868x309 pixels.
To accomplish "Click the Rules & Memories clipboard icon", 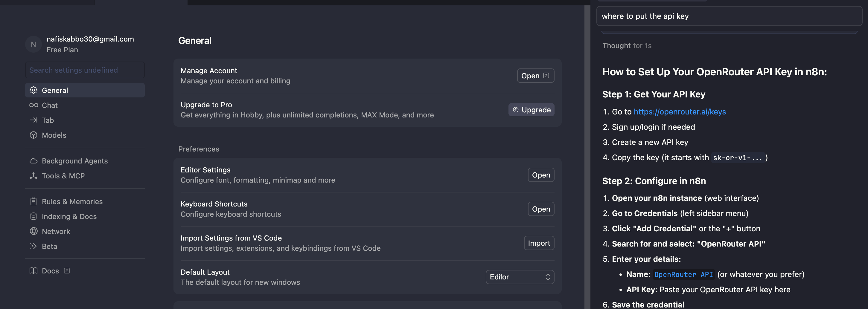I will (33, 201).
